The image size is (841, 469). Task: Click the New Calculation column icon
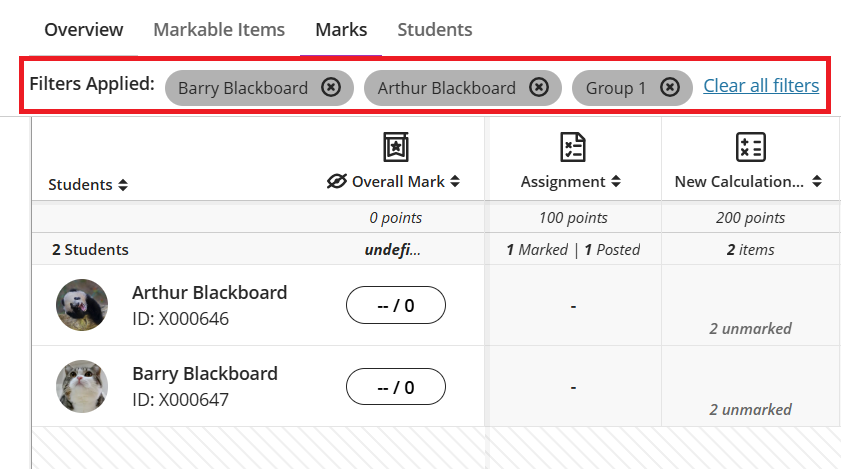[750, 147]
